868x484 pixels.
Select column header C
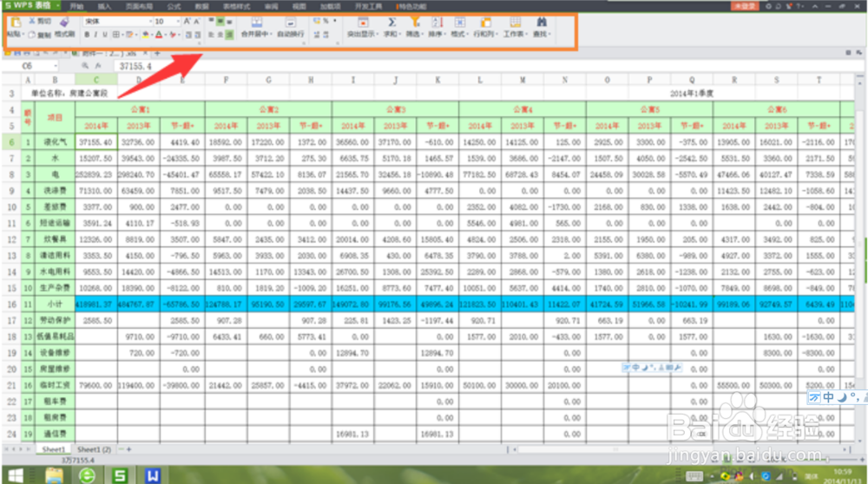point(96,80)
